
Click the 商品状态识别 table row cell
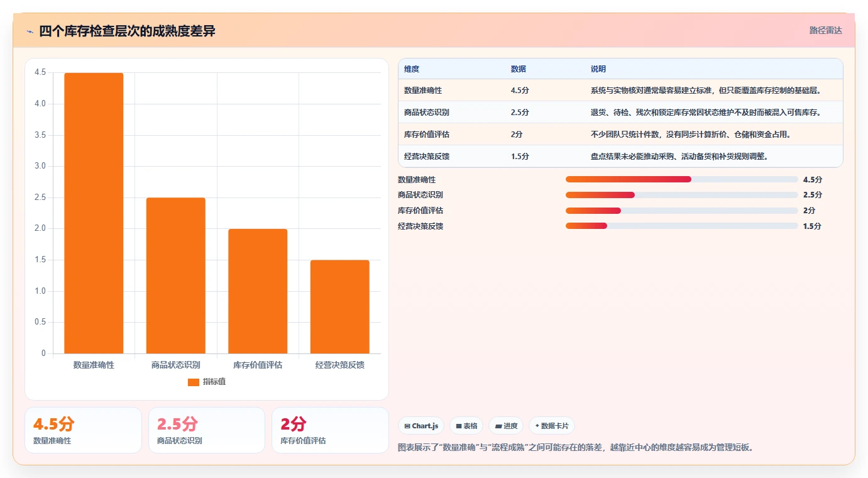pyautogui.click(x=427, y=113)
